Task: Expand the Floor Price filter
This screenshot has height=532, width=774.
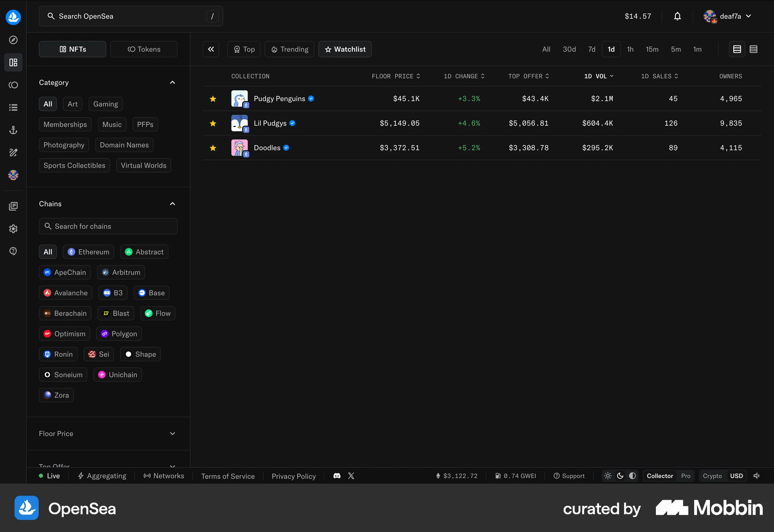Action: coord(172,433)
